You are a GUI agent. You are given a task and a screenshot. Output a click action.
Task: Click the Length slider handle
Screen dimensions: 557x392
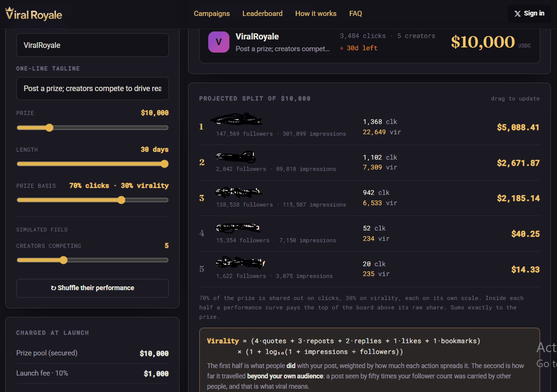(165, 164)
